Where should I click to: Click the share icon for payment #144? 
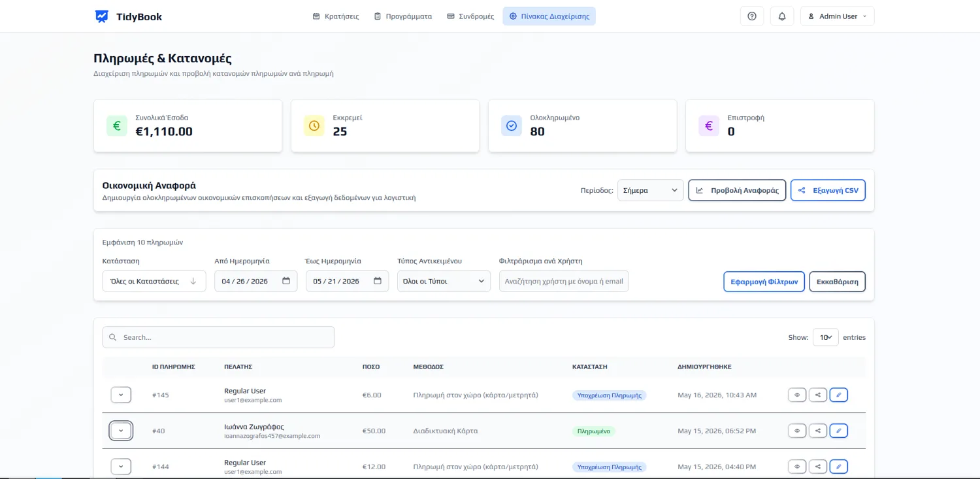[x=818, y=467]
